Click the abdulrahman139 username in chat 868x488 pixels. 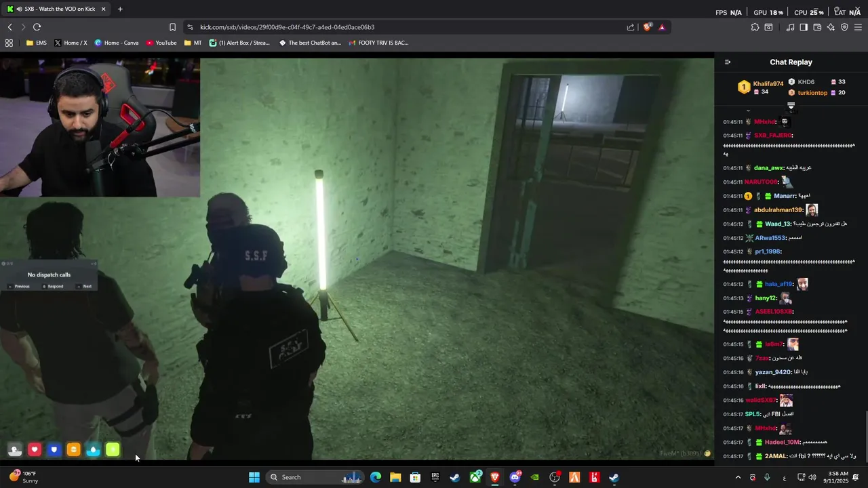(x=778, y=210)
